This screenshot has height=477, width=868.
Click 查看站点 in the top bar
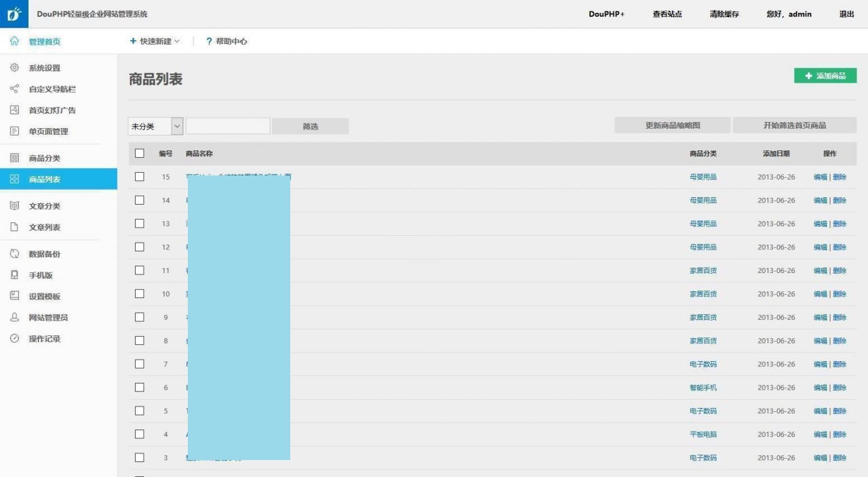point(667,14)
